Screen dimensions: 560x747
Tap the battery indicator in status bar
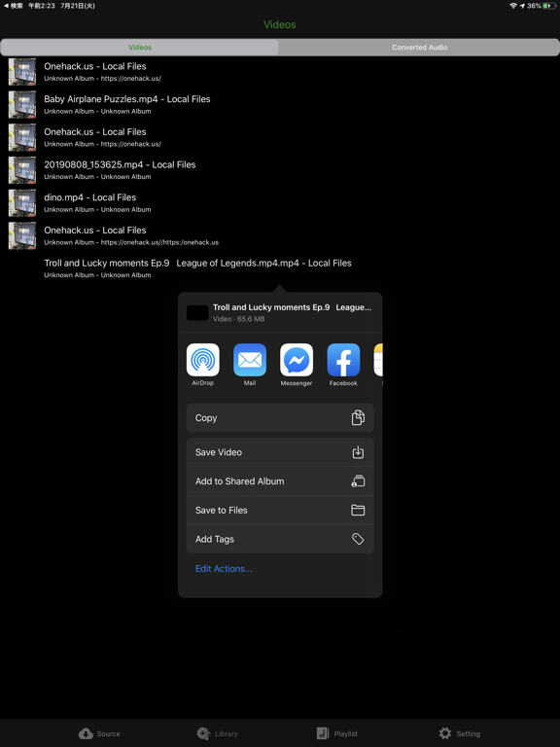point(549,6)
